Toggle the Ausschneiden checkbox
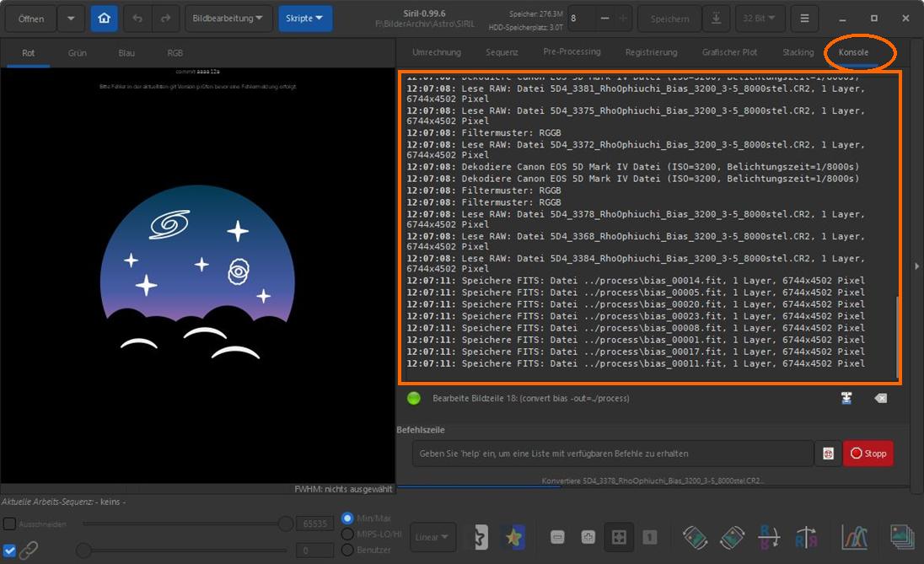924x564 pixels. point(9,524)
